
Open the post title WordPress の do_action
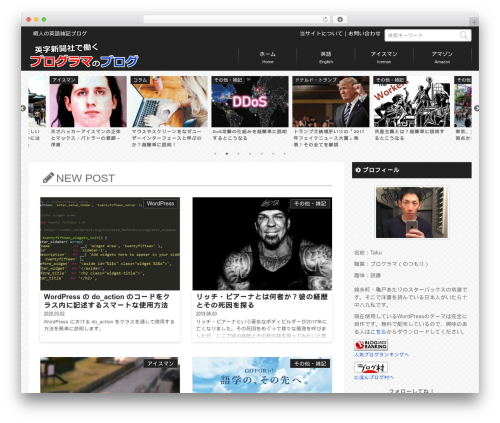tap(107, 301)
